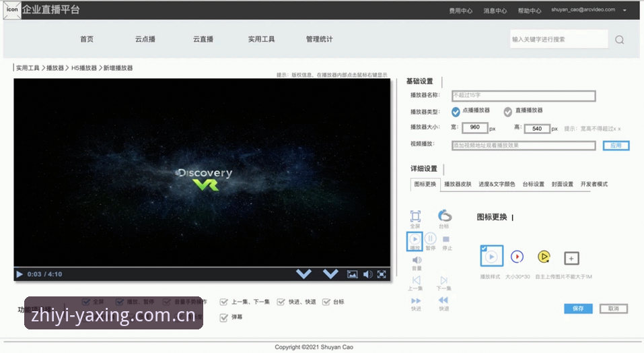Image resolution: width=644 pixels, height=353 pixels.
Task: Click the 0:03 / 4:10 time display
Action: 45,274
